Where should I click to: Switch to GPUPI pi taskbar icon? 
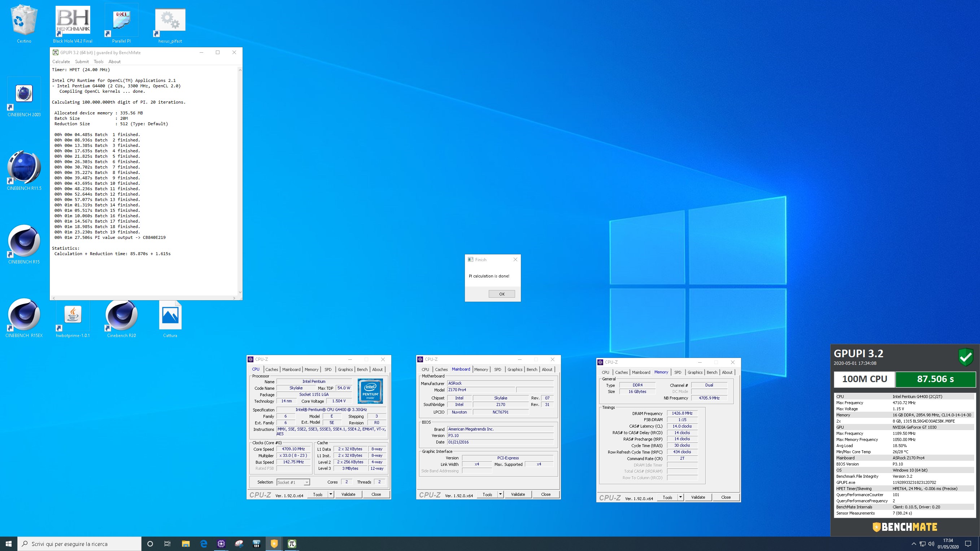292,544
